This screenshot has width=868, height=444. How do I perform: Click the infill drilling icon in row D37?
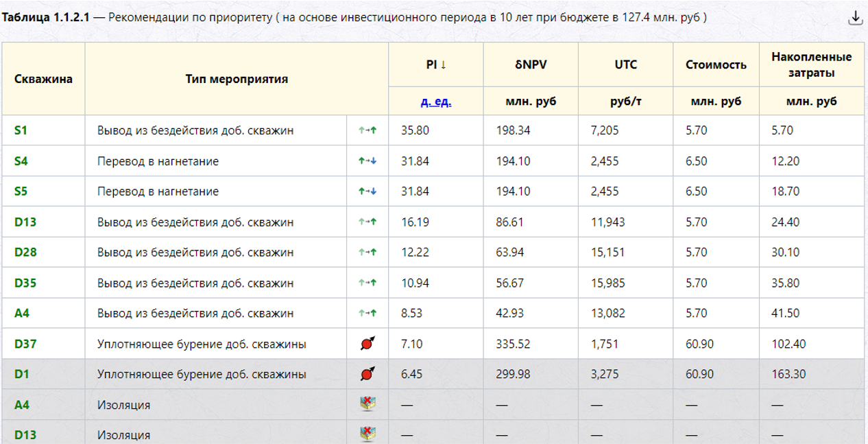click(367, 343)
